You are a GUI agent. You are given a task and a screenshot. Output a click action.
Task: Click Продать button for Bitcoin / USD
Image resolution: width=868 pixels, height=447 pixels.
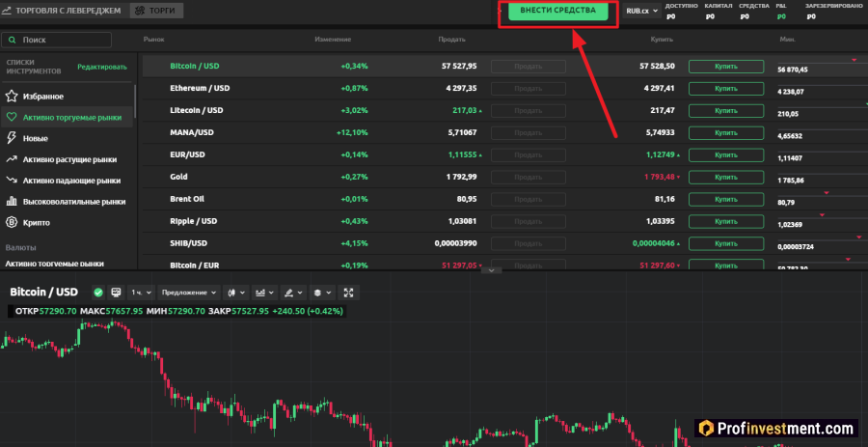click(x=529, y=67)
